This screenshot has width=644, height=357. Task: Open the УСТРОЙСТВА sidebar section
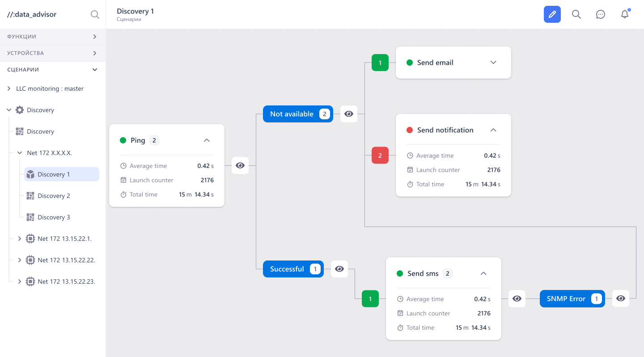point(53,53)
